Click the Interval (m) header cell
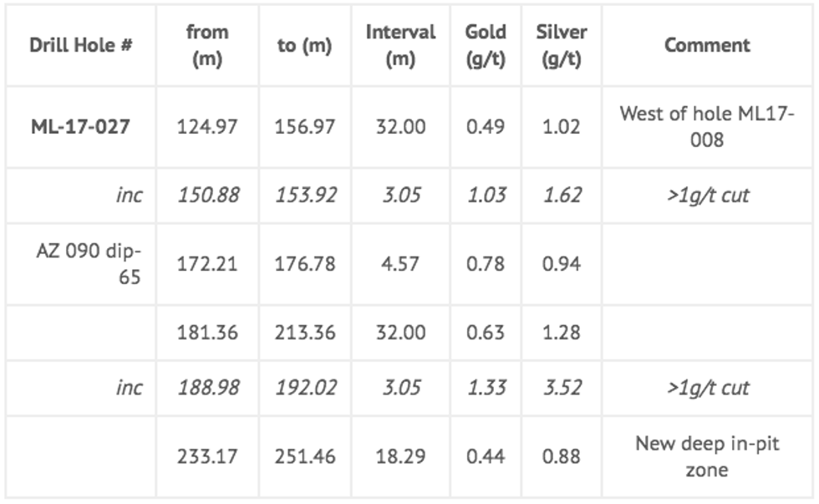 [400, 45]
